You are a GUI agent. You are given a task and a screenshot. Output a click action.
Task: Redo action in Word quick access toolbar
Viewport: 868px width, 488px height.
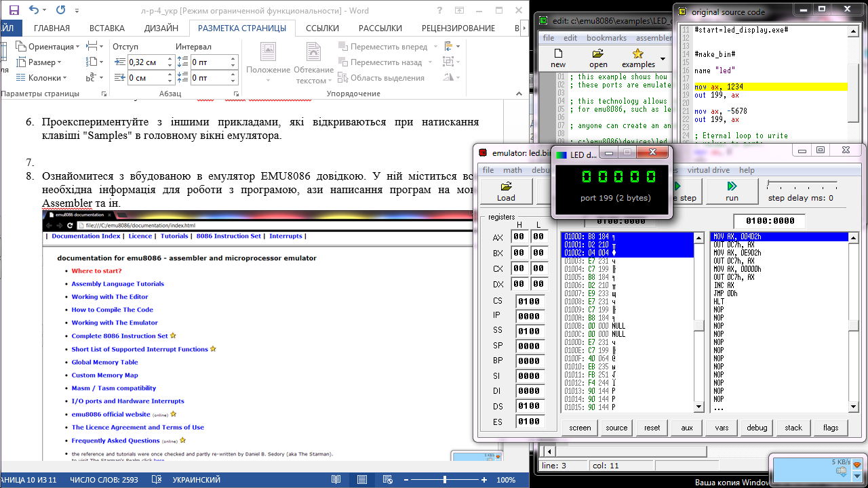[60, 11]
